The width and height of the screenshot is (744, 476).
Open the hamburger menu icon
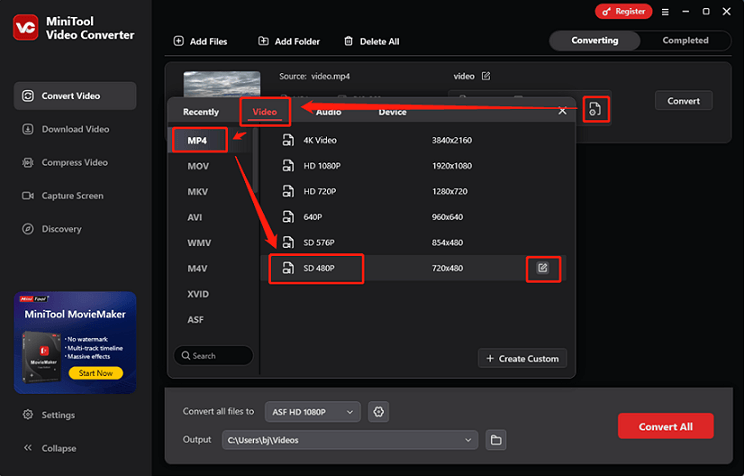665,12
